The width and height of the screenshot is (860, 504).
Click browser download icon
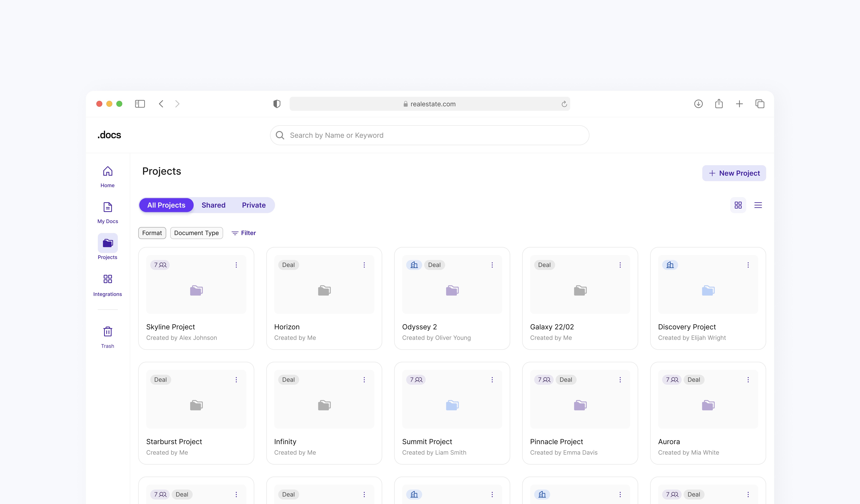pos(698,104)
